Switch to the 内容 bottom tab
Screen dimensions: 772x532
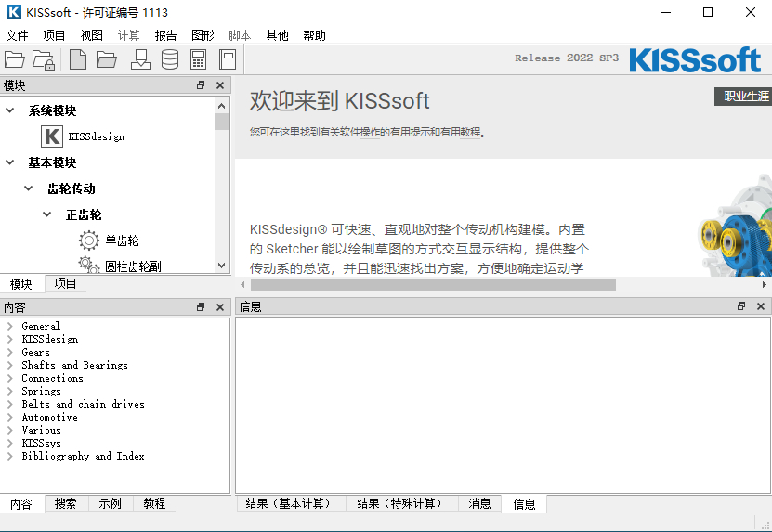pyautogui.click(x=21, y=504)
